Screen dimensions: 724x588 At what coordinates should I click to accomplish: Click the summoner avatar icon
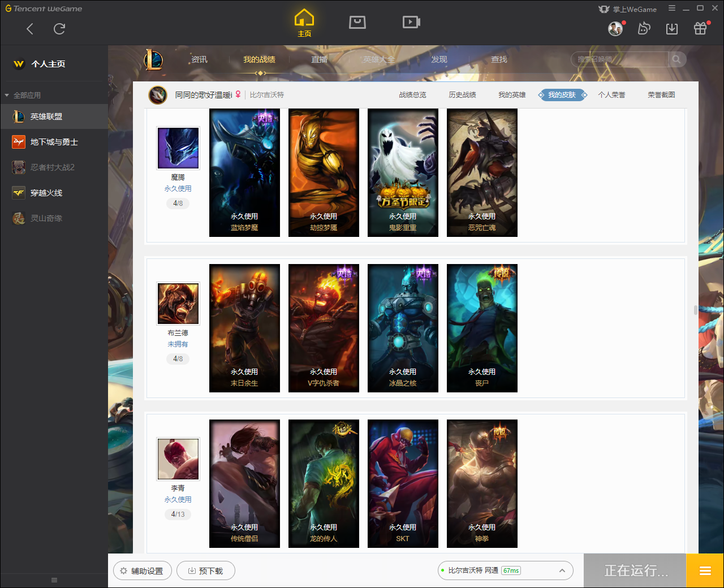point(158,95)
